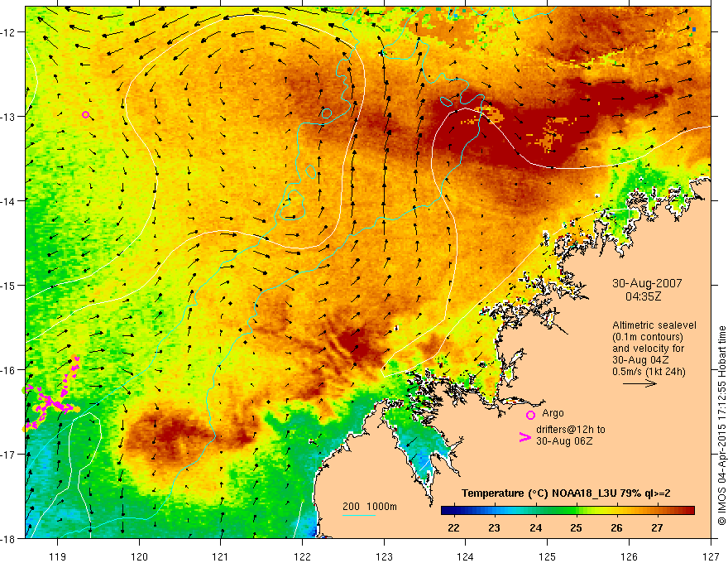Click the date text 30-Aug-2007
Image resolution: width=728 pixels, height=563 pixels.
647,283
